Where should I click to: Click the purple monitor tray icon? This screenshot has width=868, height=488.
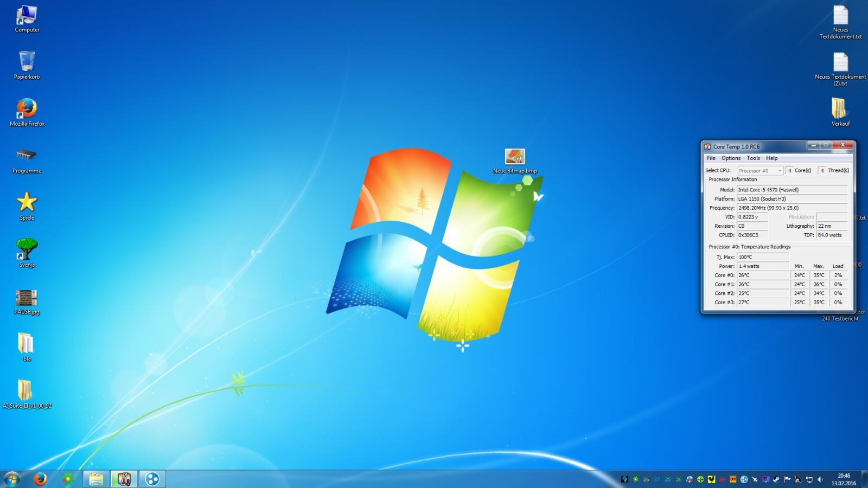[765, 479]
